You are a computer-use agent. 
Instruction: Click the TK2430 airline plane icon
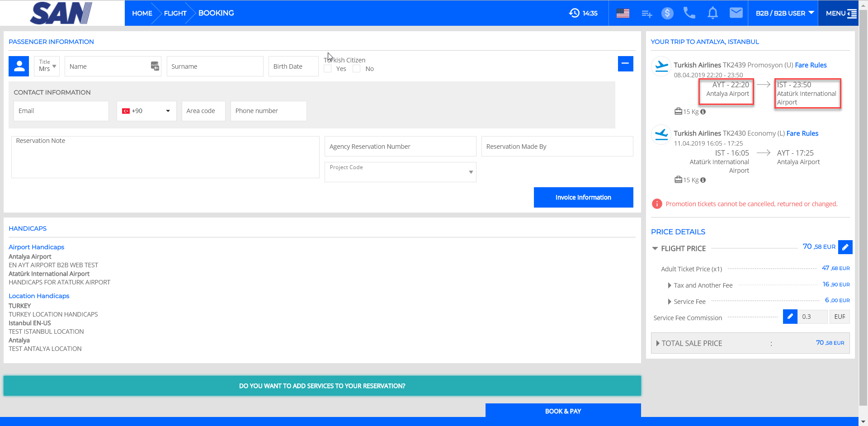pyautogui.click(x=661, y=134)
